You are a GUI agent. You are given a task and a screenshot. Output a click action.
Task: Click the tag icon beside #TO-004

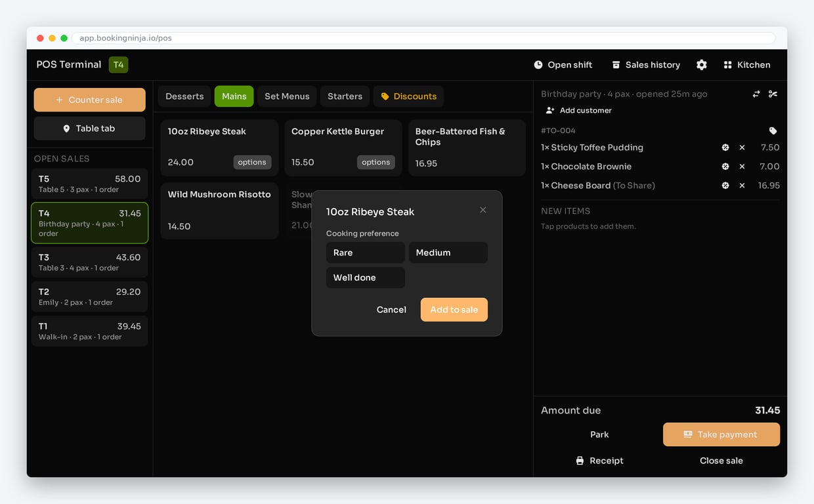tap(773, 131)
